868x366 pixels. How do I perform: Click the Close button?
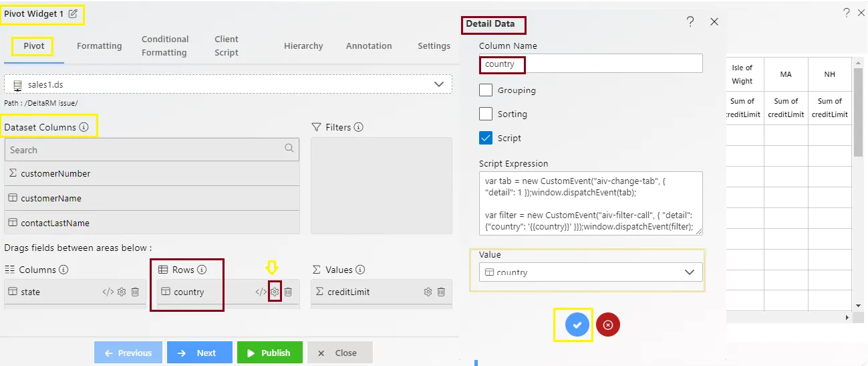pos(340,353)
